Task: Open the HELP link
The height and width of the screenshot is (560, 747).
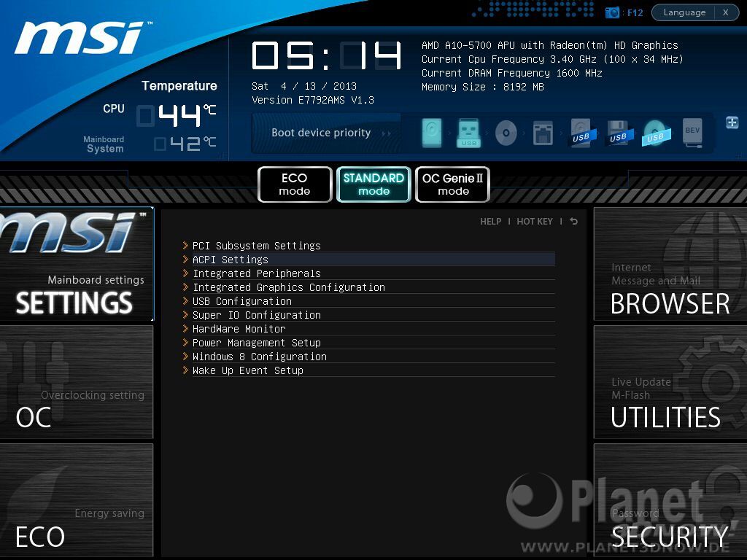Action: tap(491, 222)
